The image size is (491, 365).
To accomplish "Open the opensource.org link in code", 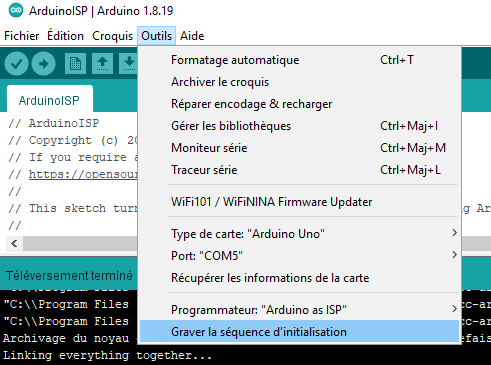I will tap(83, 174).
